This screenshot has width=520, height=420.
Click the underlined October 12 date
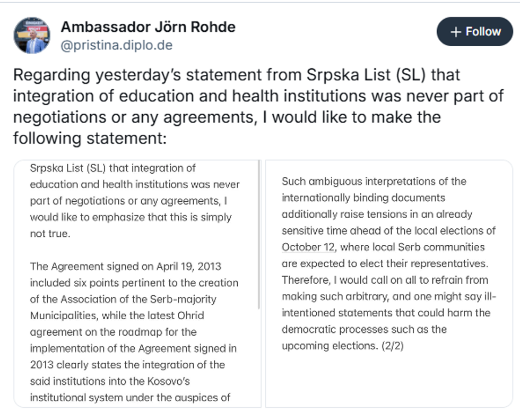[x=308, y=247]
